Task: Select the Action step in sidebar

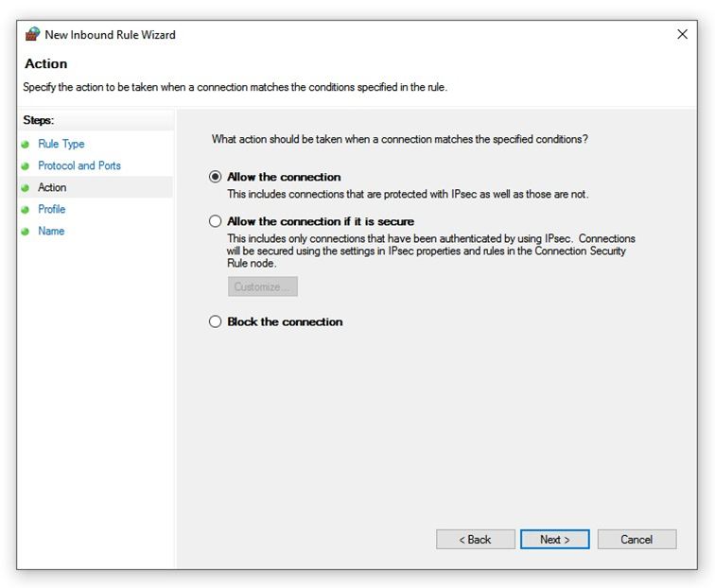Action: coord(52,187)
